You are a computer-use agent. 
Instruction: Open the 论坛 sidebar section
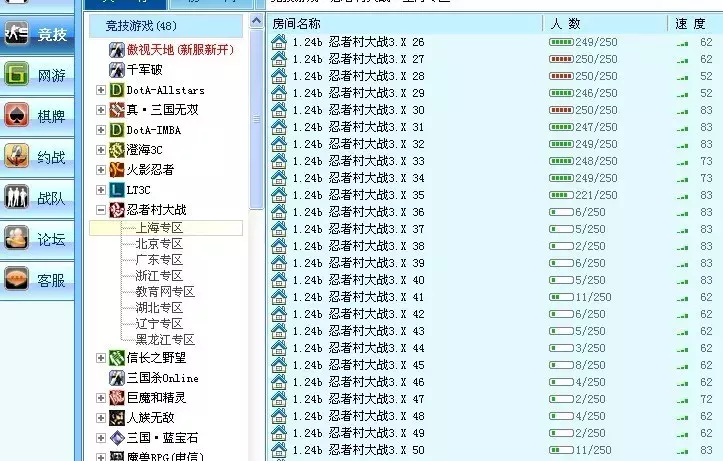coord(37,239)
